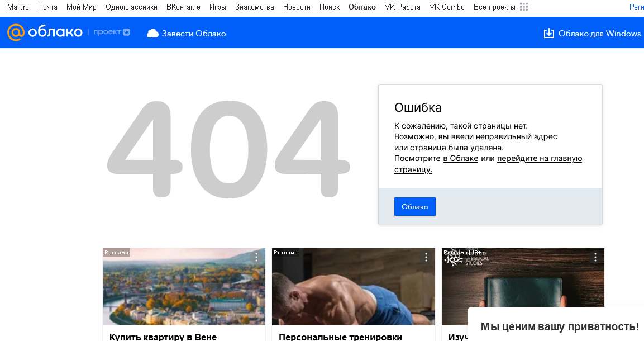Go to Почта in top navigation
This screenshot has height=341, width=644.
click(47, 7)
